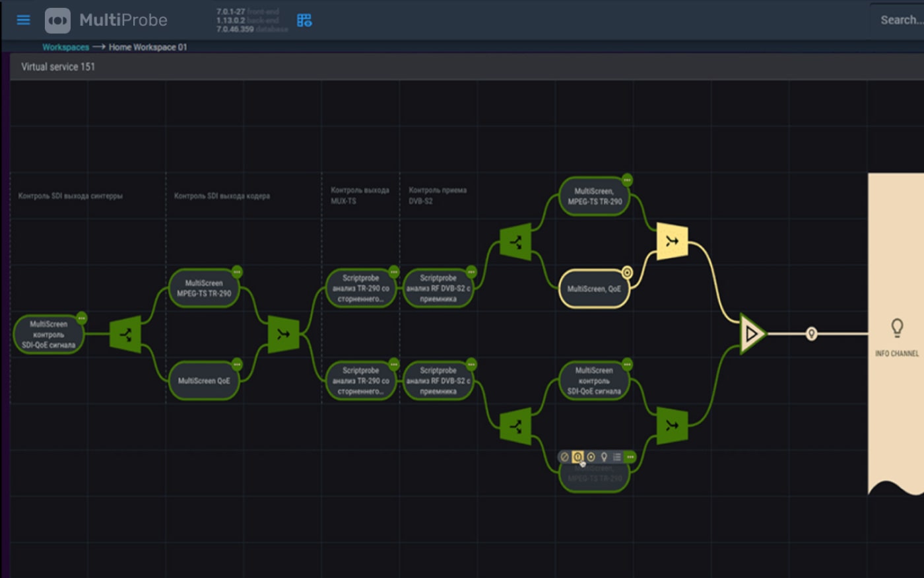The height and width of the screenshot is (578, 924).
Task: Select lower Scriptprobe анализ TR-290 node
Action: pyautogui.click(x=361, y=380)
